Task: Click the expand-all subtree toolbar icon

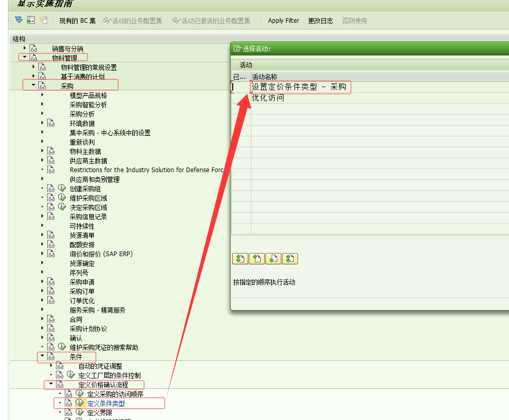Action: (x=19, y=20)
